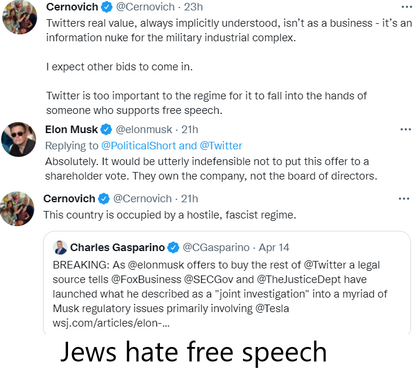This screenshot has width=418, height=383.
Task: Open the @Twitter mention in 'Replying to'
Action: [221, 146]
